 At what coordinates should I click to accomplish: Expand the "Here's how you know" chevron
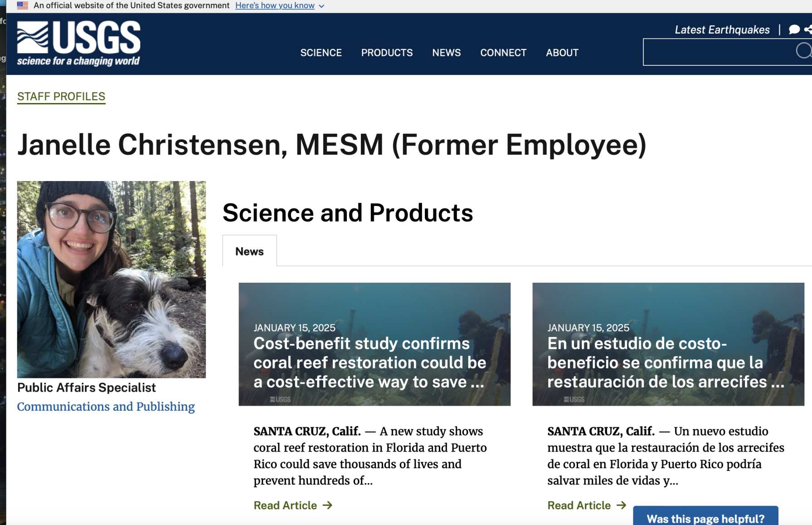pos(321,6)
